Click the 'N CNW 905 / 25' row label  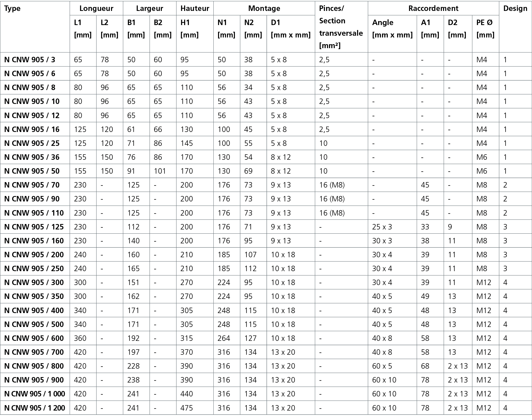click(32, 143)
